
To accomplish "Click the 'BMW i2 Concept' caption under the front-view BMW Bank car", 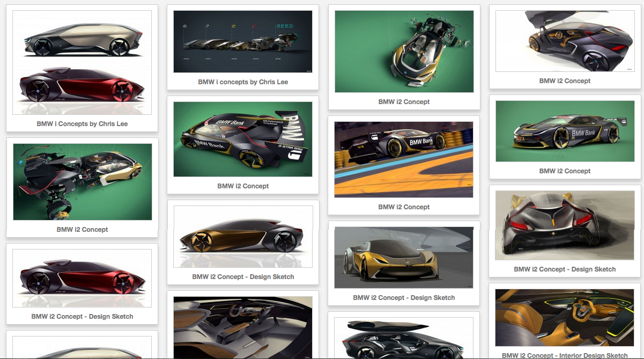I will pyautogui.click(x=565, y=171).
